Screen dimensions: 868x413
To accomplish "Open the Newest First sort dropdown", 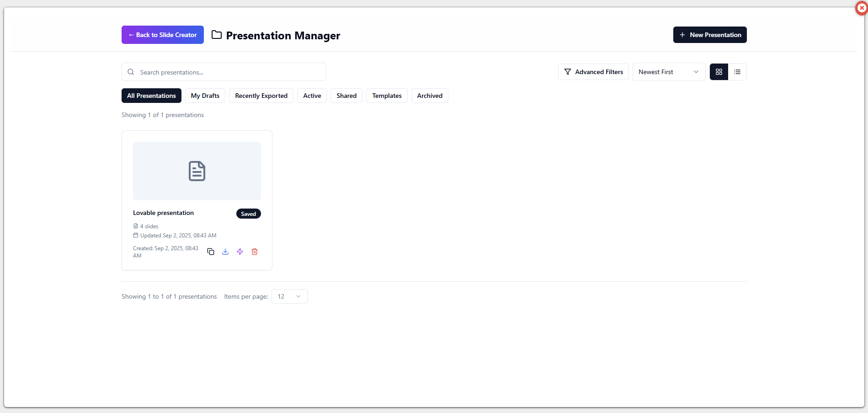I will point(668,72).
